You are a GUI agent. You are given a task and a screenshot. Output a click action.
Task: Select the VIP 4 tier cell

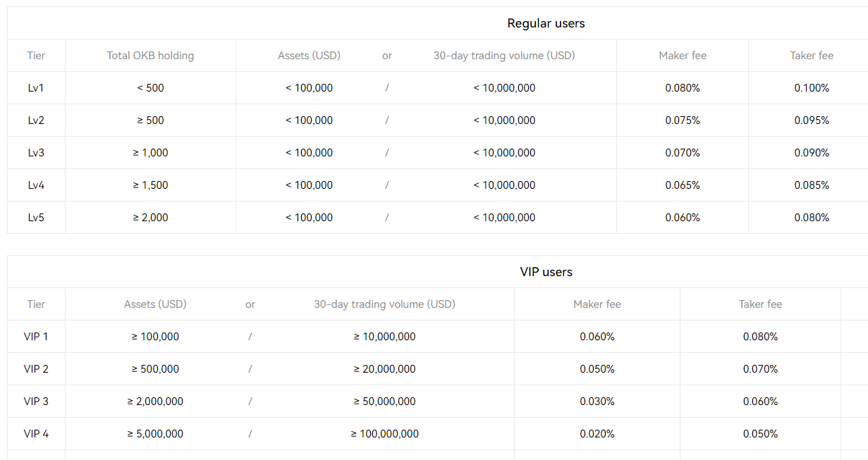coord(36,434)
